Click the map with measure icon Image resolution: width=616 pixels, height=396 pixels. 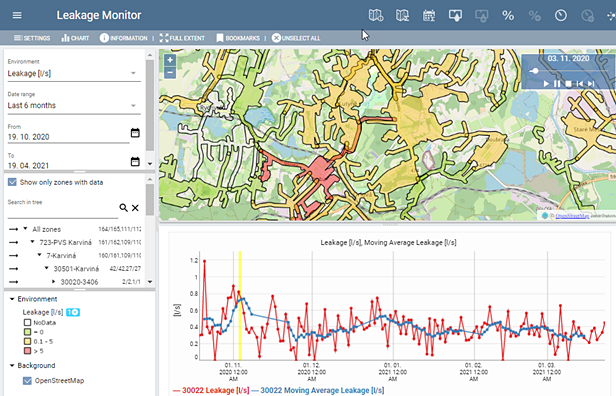(402, 16)
